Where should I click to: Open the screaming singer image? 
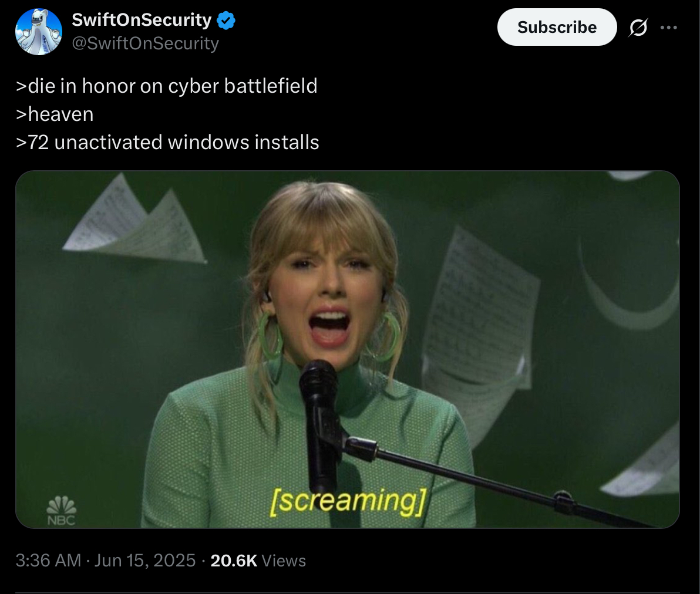(347, 349)
